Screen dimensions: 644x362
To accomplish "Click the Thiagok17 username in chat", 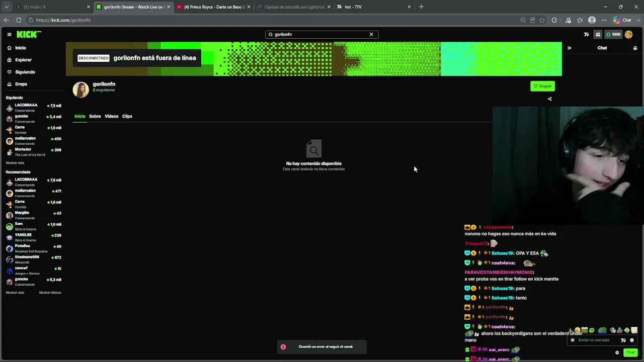I will 476,244.
